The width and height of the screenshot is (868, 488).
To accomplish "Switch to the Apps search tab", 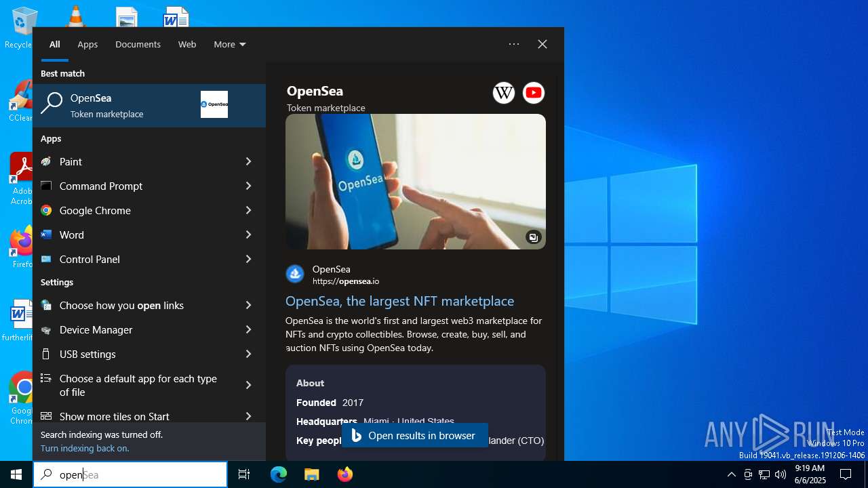I will [x=87, y=44].
